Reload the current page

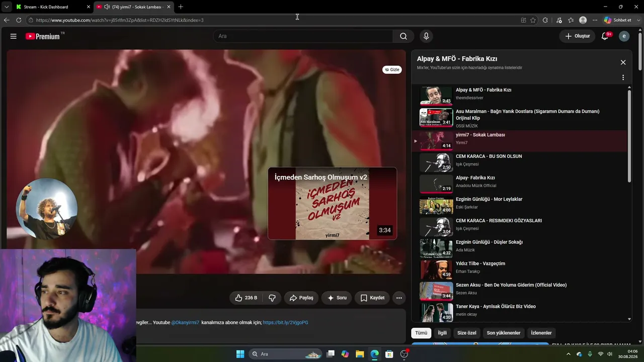click(19, 20)
